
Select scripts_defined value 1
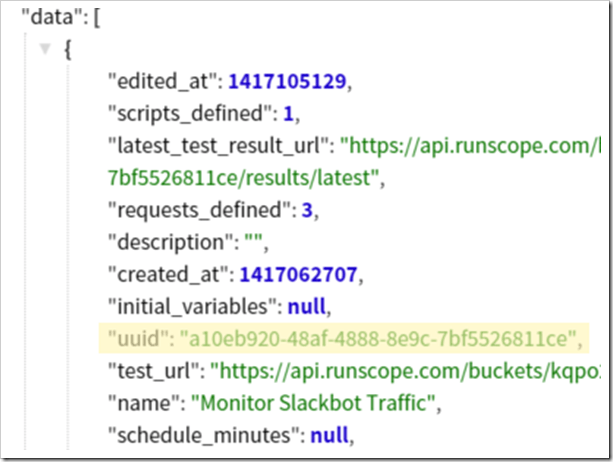tap(289, 114)
